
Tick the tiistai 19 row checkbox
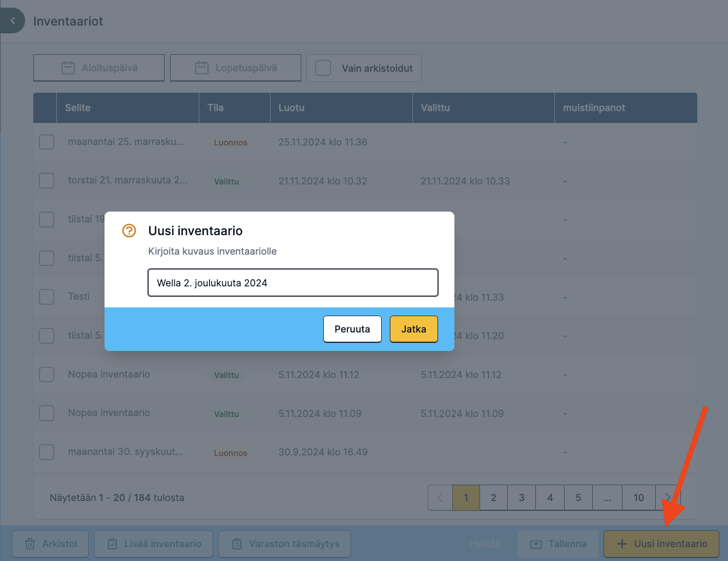[x=47, y=219]
